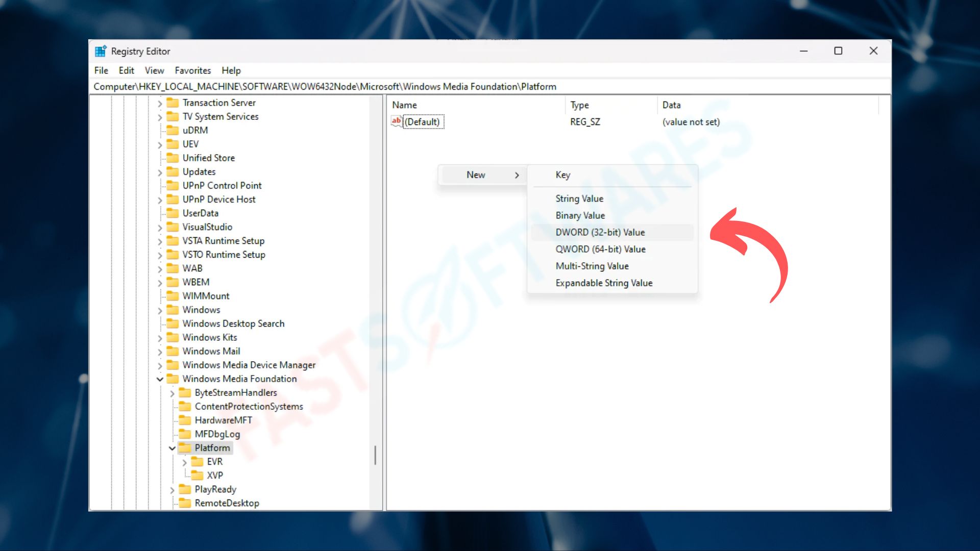Collapse the Platform key
Viewport: 980px width, 551px height.
[x=172, y=448]
